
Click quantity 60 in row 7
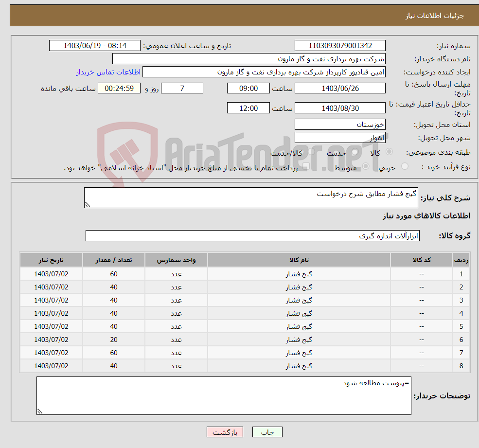pyautogui.click(x=114, y=353)
